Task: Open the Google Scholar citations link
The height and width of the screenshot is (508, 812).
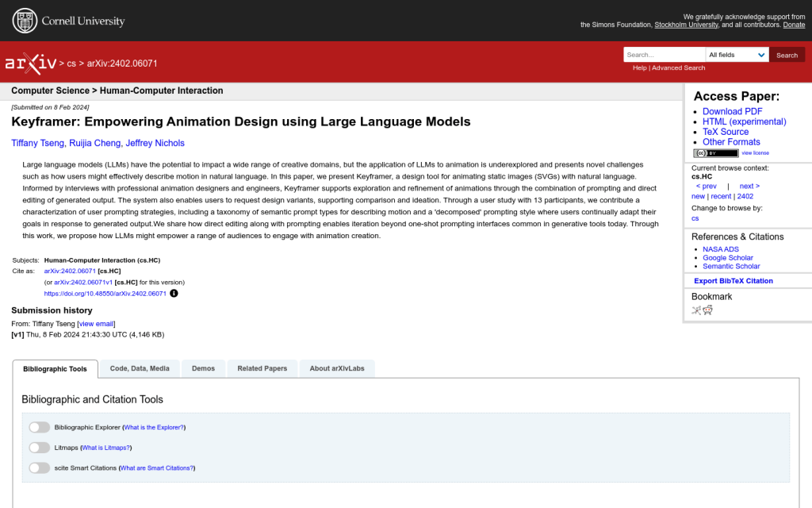Action: point(727,258)
